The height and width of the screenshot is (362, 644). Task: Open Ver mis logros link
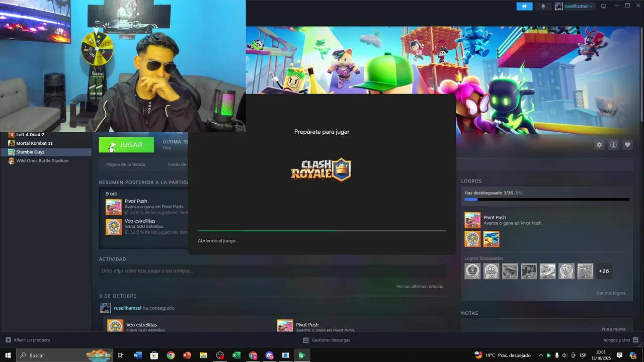611,293
